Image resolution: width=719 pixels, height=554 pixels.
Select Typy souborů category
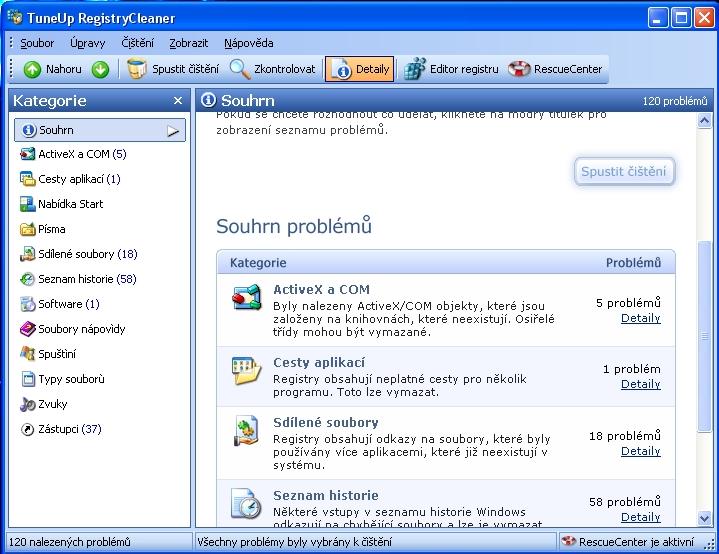(x=62, y=379)
